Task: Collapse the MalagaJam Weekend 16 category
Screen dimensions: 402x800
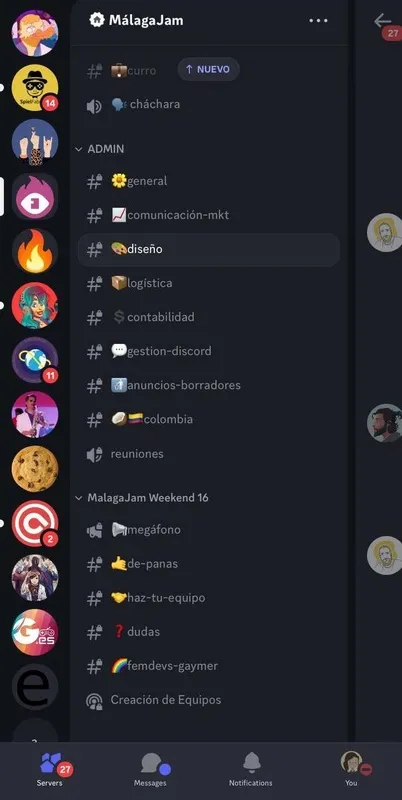Action: tap(142, 497)
